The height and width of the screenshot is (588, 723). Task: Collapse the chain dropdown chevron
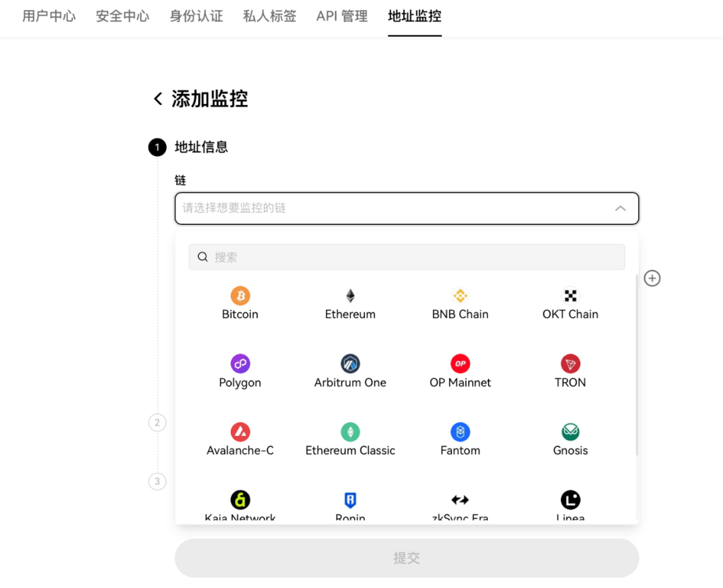pyautogui.click(x=620, y=208)
